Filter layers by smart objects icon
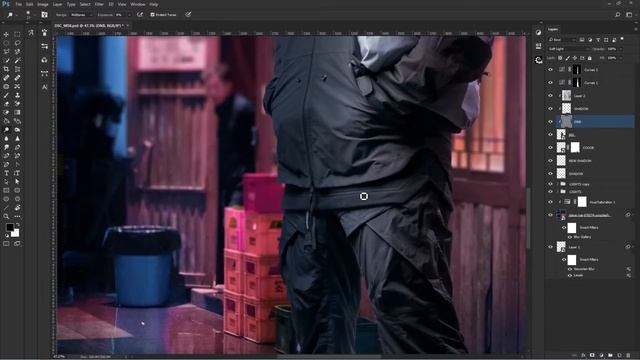Viewport: 640px width, 360px height. 614,40
